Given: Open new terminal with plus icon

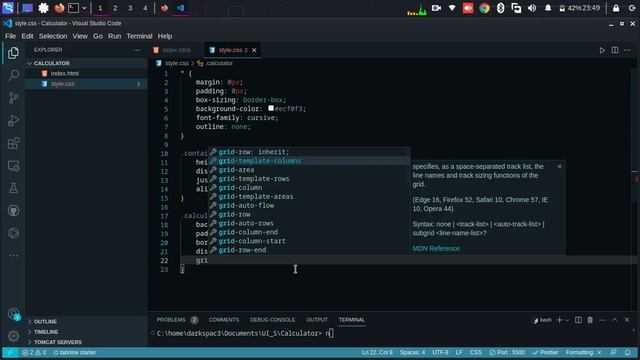Looking at the screenshot, I should (560, 320).
